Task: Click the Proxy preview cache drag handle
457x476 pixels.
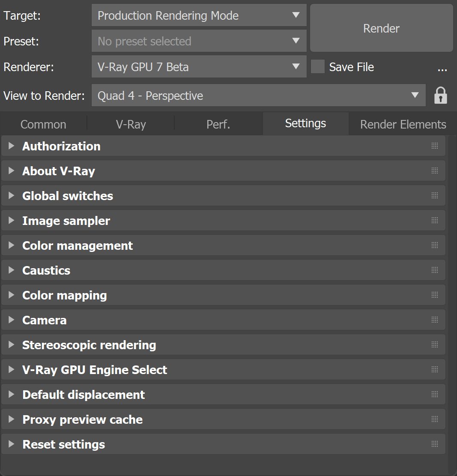Action: click(435, 419)
